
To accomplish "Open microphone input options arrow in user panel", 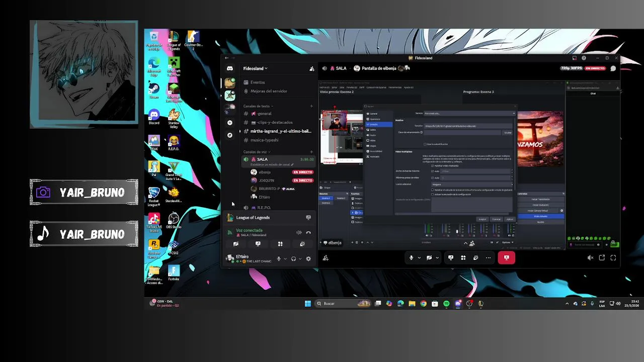I will pos(285,259).
